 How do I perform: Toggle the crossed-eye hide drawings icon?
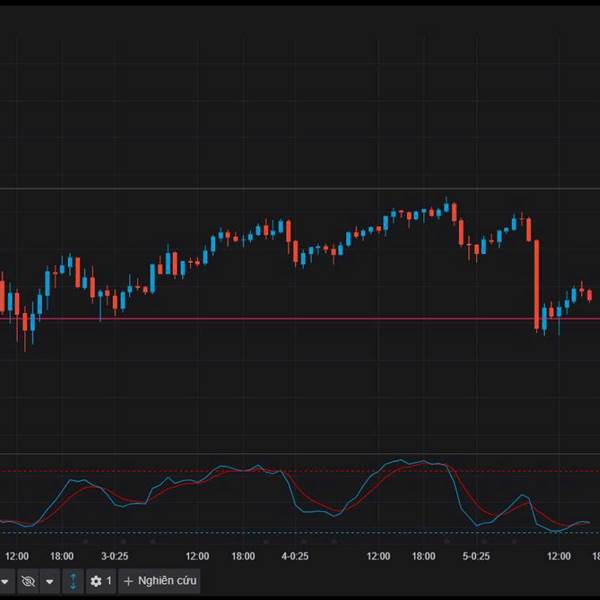28,581
